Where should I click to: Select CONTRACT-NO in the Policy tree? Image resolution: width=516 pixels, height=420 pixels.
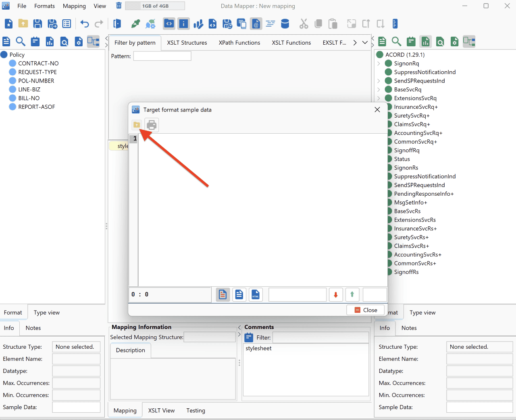38,64
